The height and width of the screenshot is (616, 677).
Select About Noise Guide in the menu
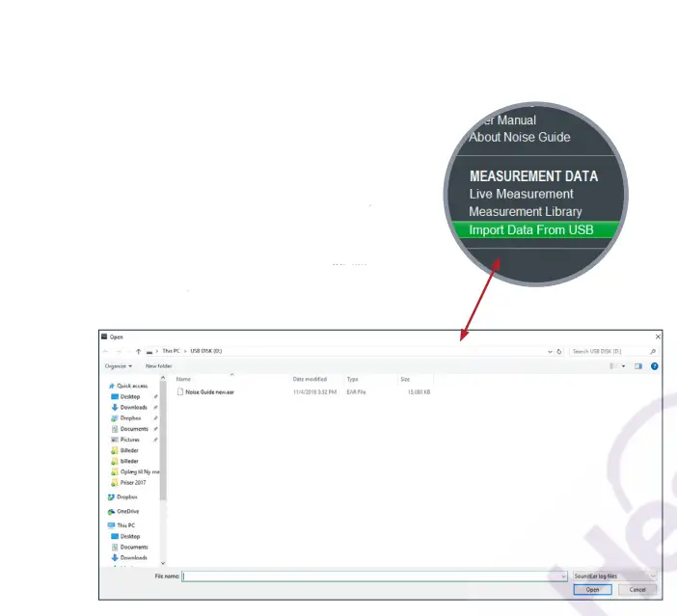(520, 137)
